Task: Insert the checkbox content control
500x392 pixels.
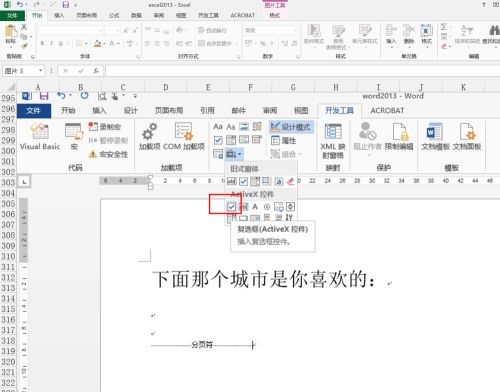Action: click(x=218, y=140)
